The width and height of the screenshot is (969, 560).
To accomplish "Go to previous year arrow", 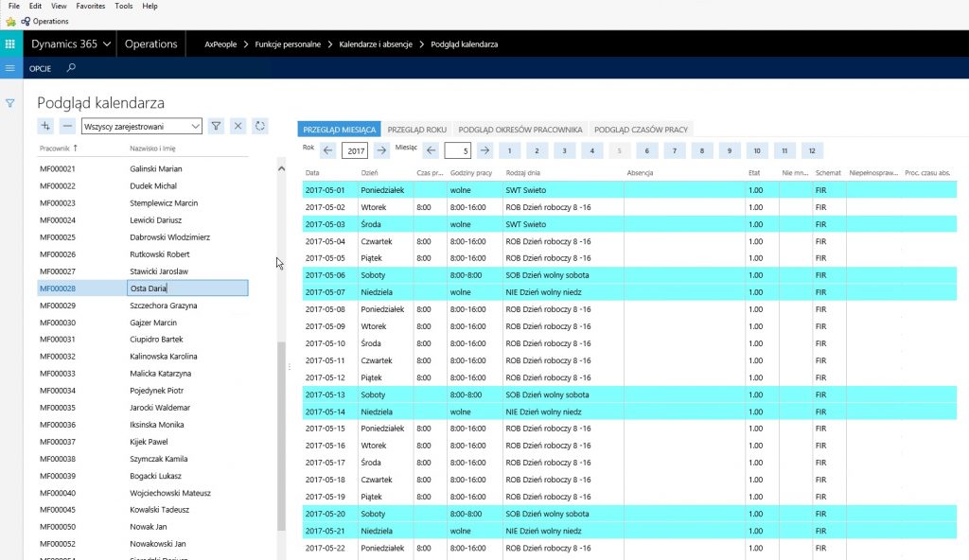I will [x=328, y=150].
